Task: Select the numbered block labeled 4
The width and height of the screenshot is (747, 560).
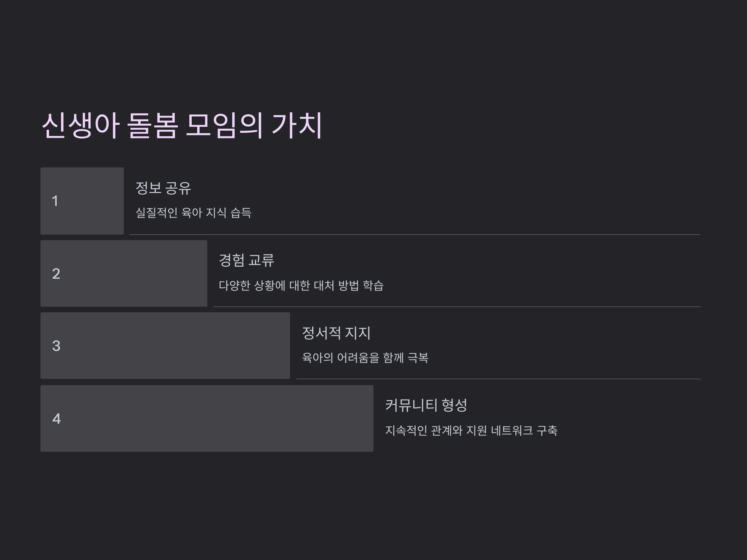Action: tap(207, 418)
